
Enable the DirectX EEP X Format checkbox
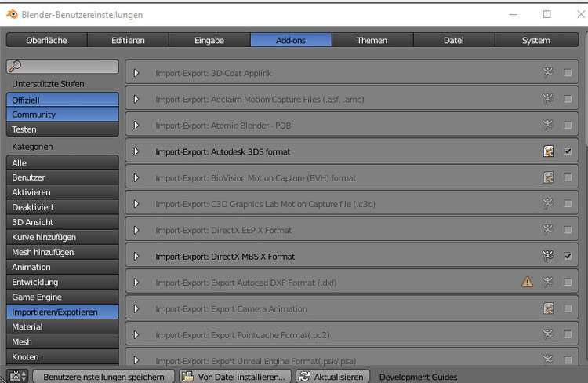click(568, 229)
